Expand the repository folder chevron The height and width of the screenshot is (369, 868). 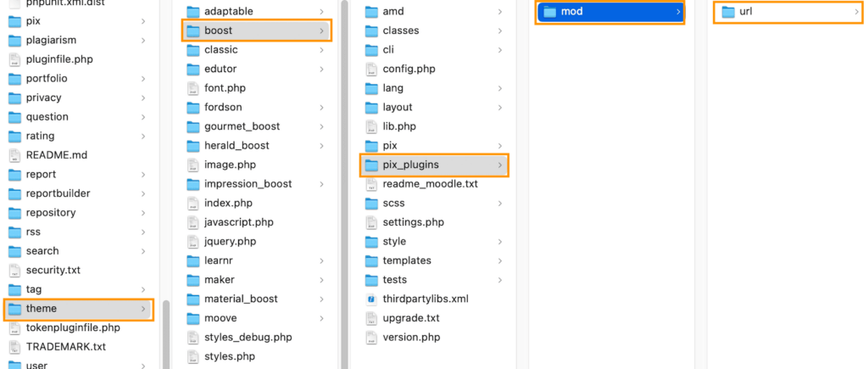click(x=144, y=213)
